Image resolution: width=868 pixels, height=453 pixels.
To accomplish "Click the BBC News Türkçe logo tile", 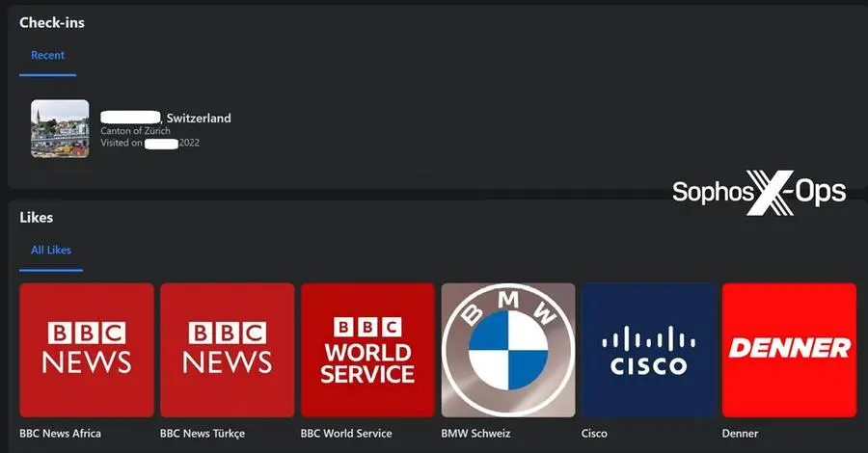I will 228,350.
